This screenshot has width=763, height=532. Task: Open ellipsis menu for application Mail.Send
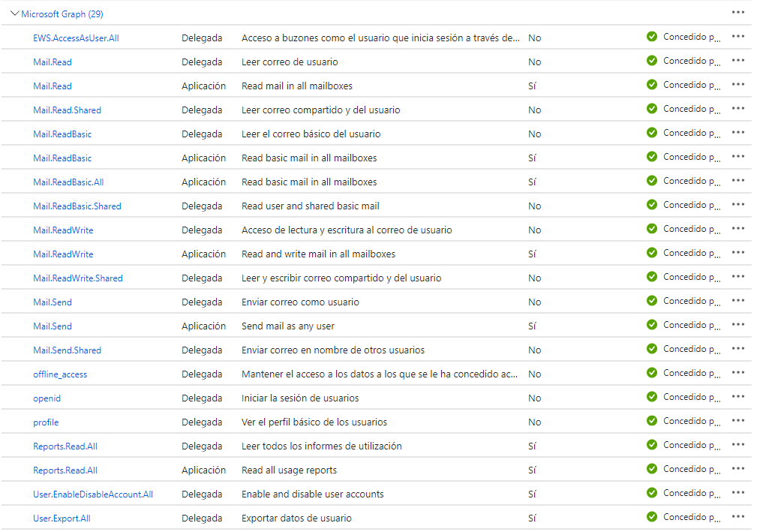point(737,324)
